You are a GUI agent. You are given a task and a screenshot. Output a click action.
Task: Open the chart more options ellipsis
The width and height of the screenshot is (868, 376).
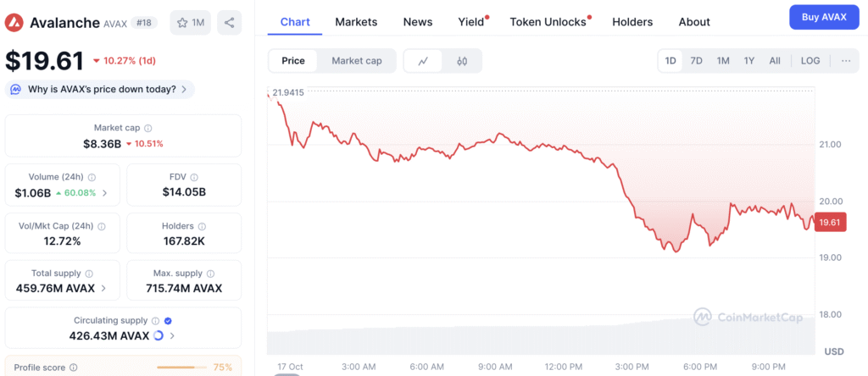pyautogui.click(x=846, y=61)
